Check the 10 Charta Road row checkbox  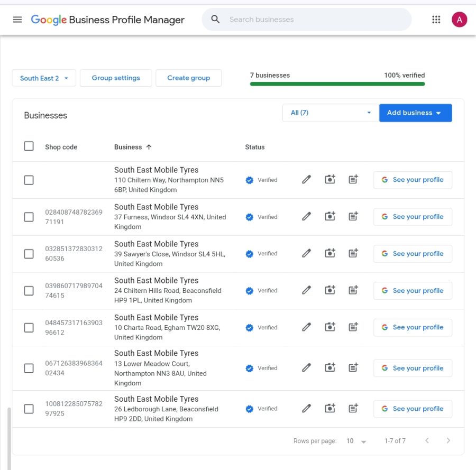click(29, 328)
